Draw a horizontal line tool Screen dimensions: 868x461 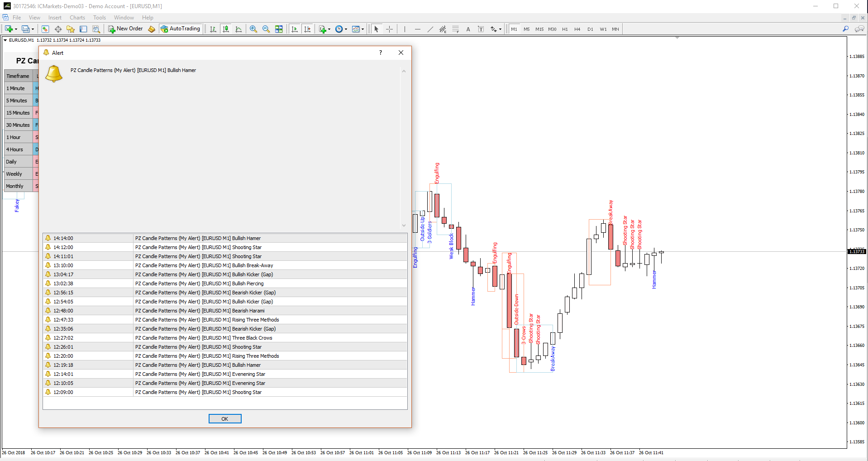417,29
